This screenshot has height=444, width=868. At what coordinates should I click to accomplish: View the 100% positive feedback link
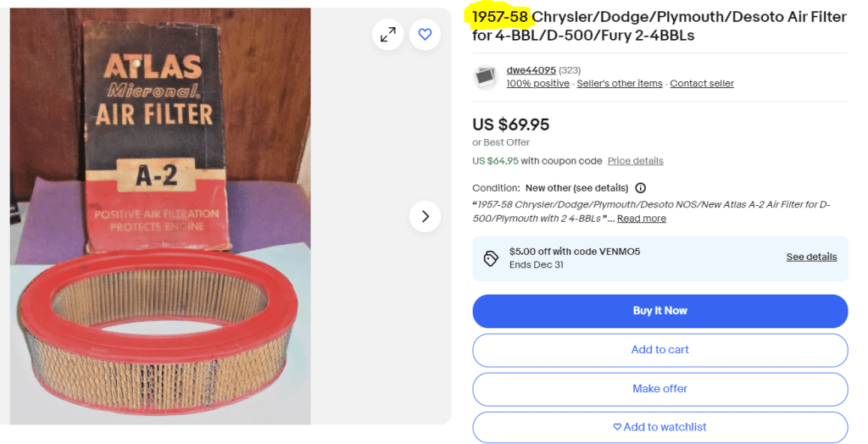point(537,84)
